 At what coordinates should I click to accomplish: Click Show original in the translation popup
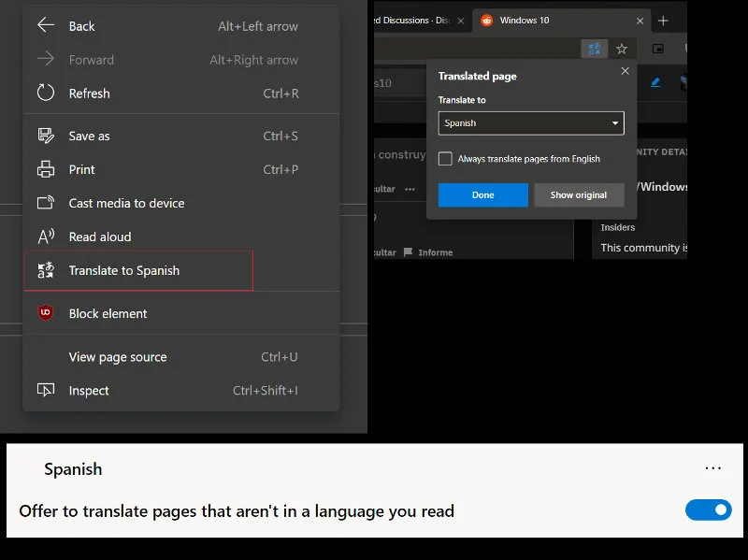577,195
